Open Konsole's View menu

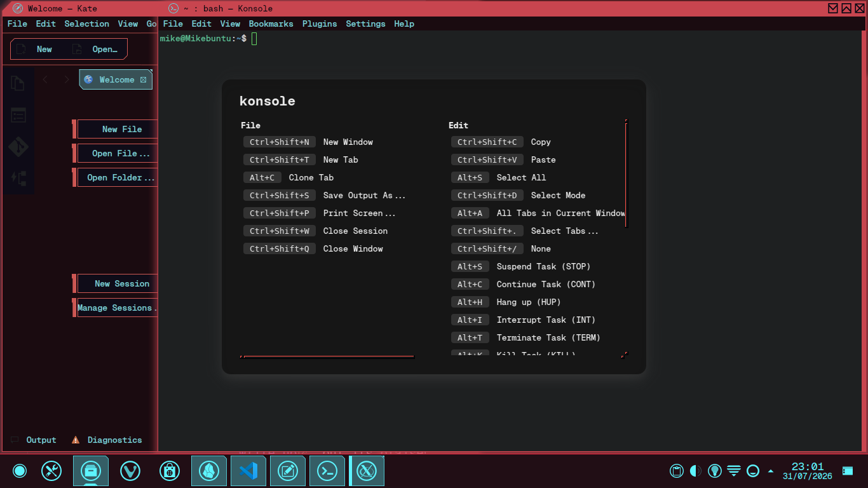tap(230, 24)
